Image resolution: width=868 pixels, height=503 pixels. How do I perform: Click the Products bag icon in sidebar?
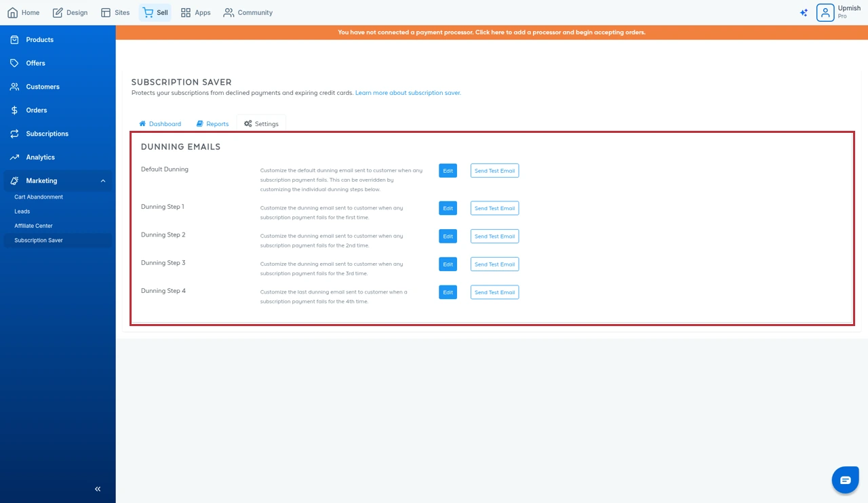(x=14, y=40)
